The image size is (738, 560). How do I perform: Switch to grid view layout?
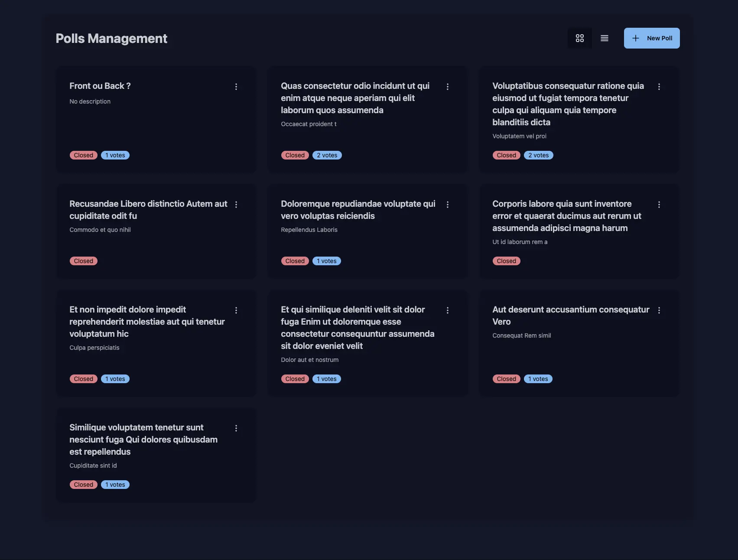pyautogui.click(x=580, y=38)
